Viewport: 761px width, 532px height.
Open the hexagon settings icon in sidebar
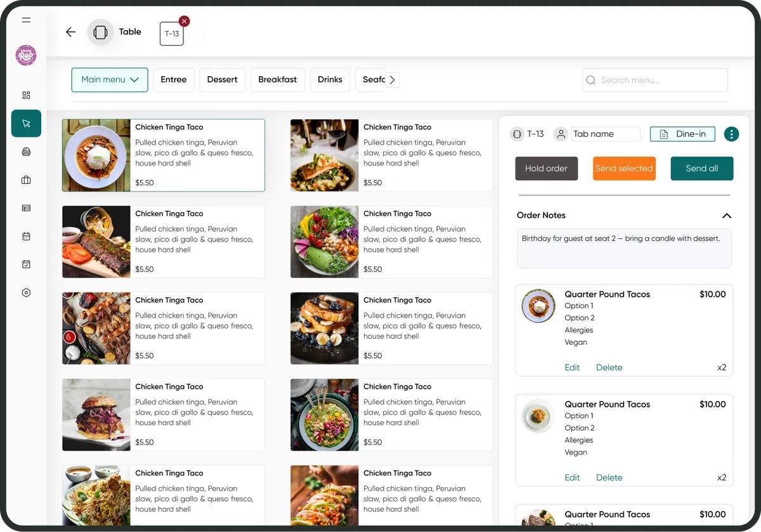pos(26,293)
